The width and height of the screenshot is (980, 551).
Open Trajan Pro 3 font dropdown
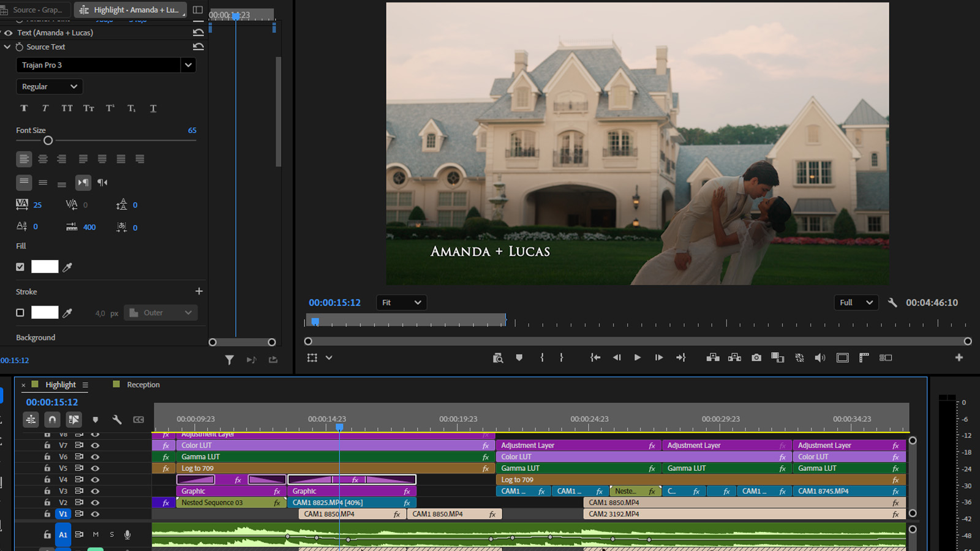pyautogui.click(x=188, y=65)
